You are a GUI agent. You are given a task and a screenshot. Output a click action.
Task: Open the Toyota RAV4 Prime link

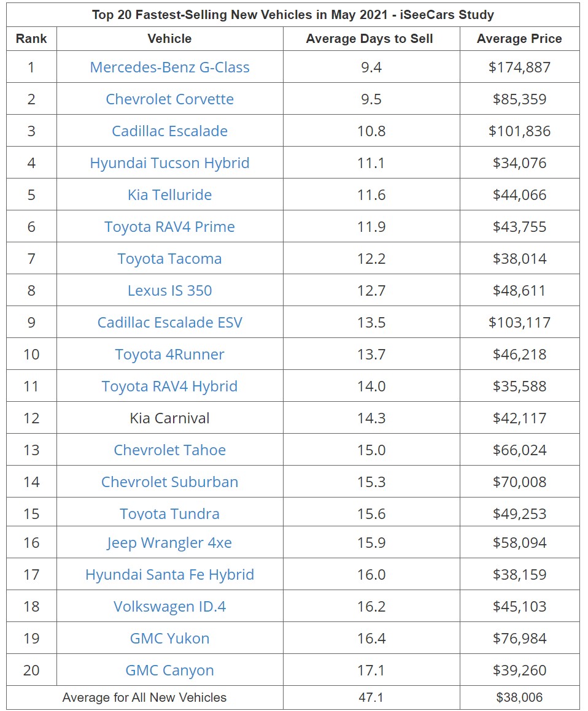[x=169, y=227]
